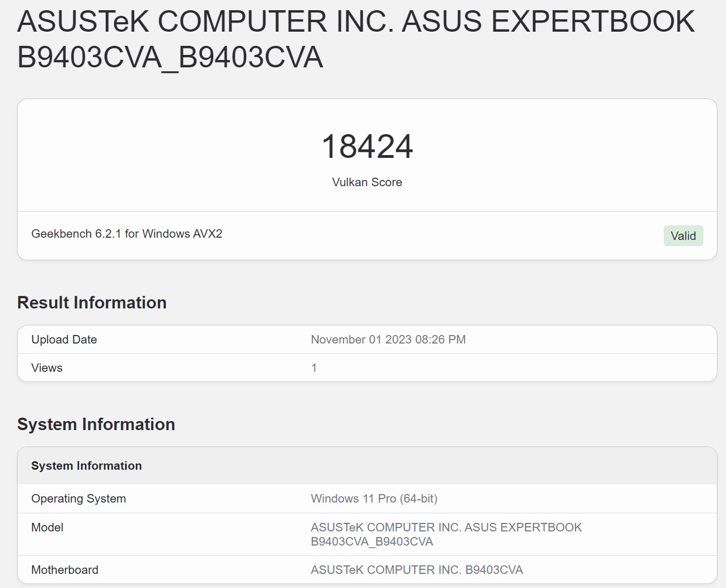Click the ASUSTeK EXPERTBOOK page title heading
Image resolution: width=726 pixels, height=588 pixels.
[x=355, y=22]
